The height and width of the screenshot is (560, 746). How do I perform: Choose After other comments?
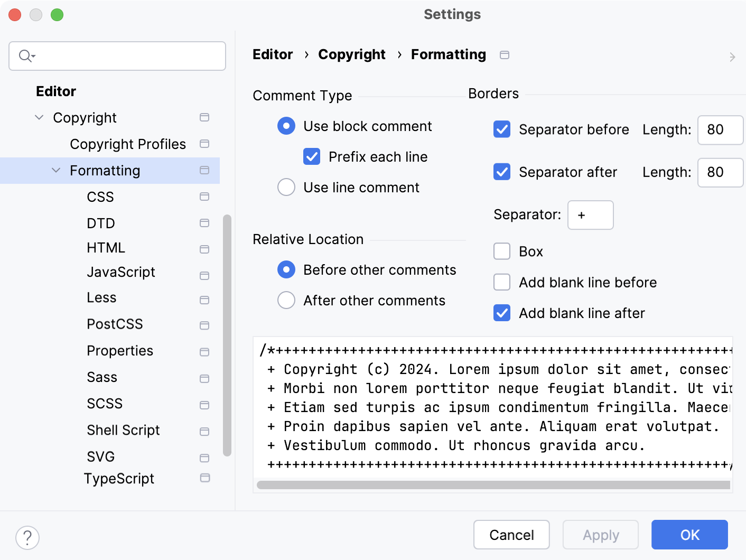click(286, 300)
